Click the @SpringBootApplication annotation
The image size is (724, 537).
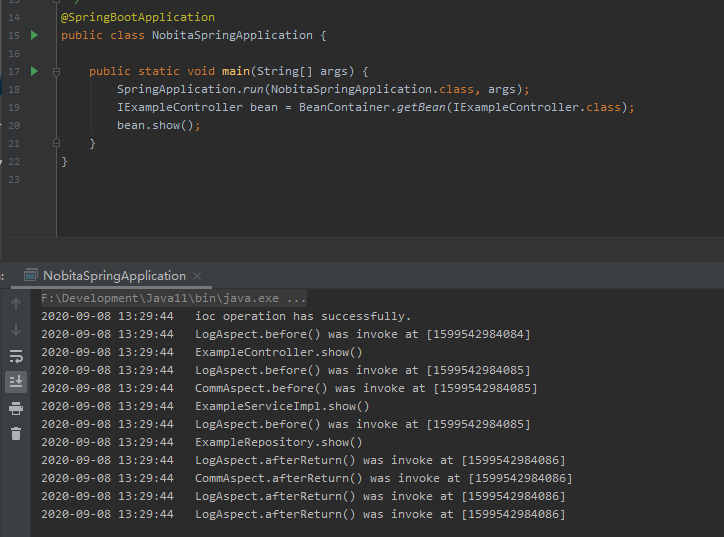point(138,17)
